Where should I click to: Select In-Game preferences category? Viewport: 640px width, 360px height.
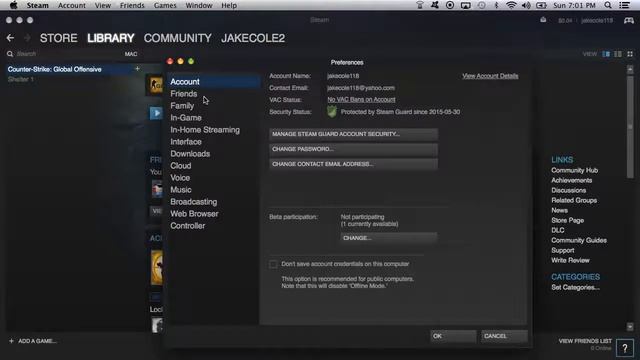point(186,118)
